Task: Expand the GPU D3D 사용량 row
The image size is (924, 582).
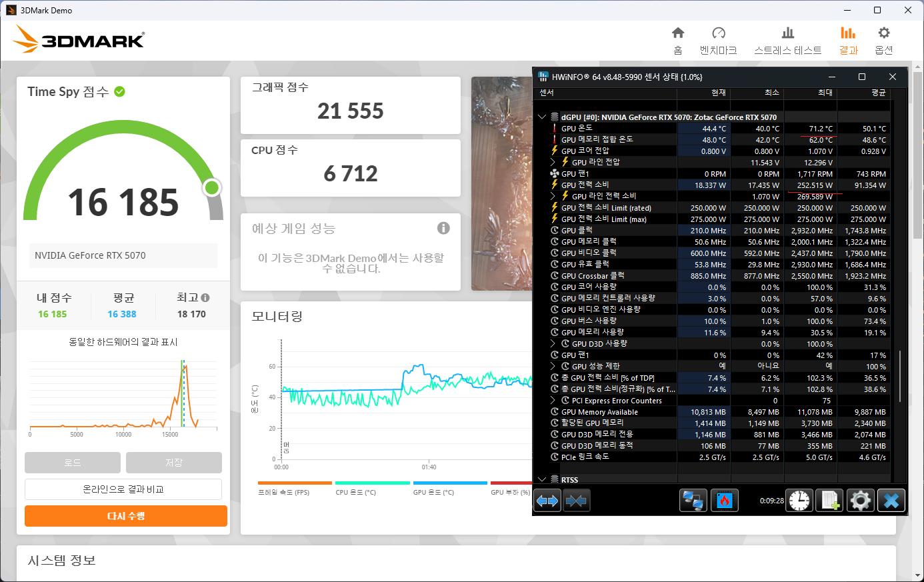Action: coord(553,344)
